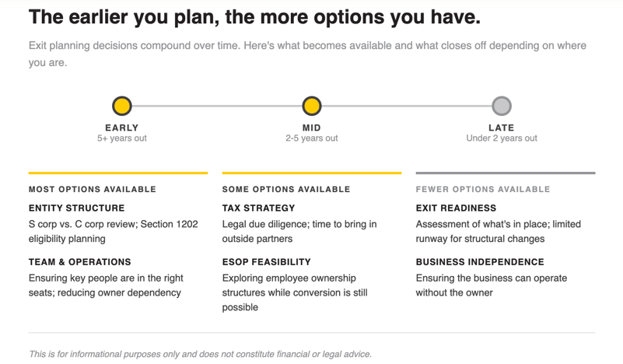This screenshot has width=623, height=364.
Task: Click the Exit Readiness heading
Action: click(x=456, y=208)
